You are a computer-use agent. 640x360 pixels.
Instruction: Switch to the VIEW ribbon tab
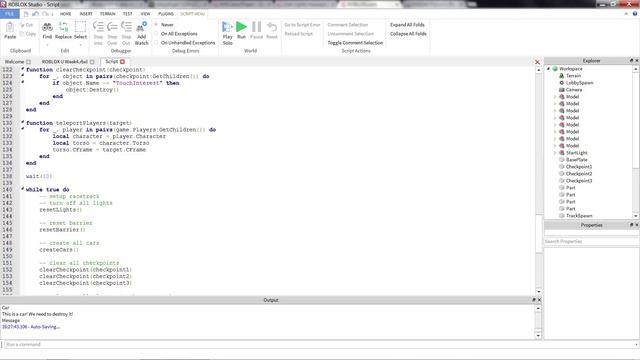(x=145, y=14)
